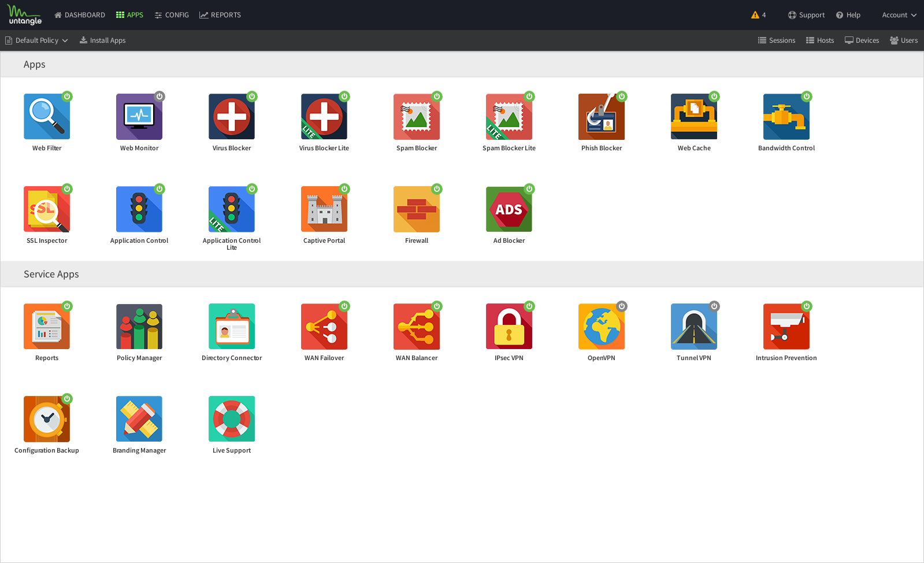Open the Intrusion Prevention app
The height and width of the screenshot is (563, 924).
coord(786,327)
